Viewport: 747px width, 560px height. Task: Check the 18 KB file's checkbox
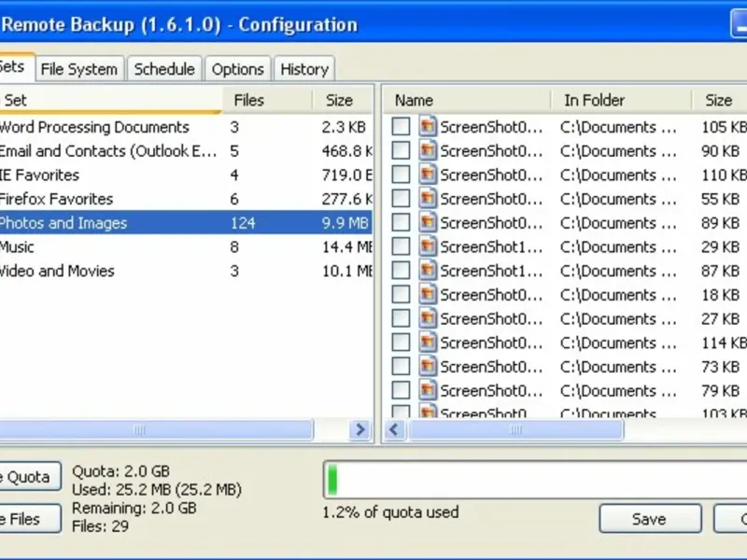(401, 294)
